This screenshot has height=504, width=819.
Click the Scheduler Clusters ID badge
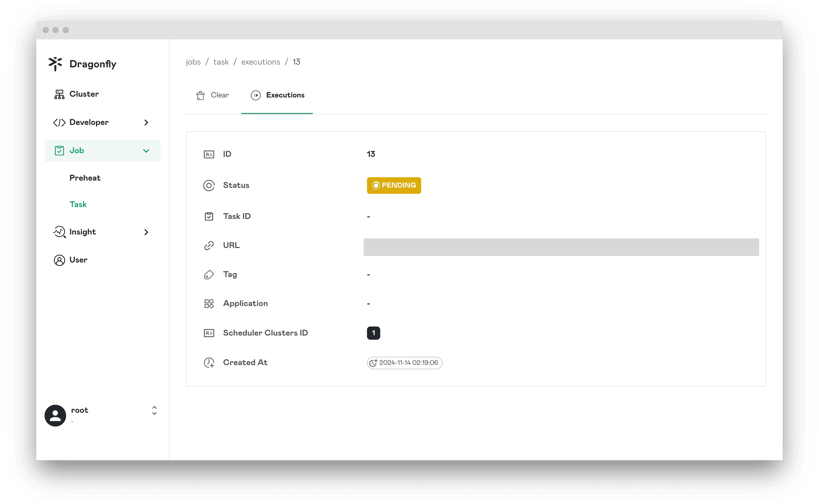click(373, 333)
